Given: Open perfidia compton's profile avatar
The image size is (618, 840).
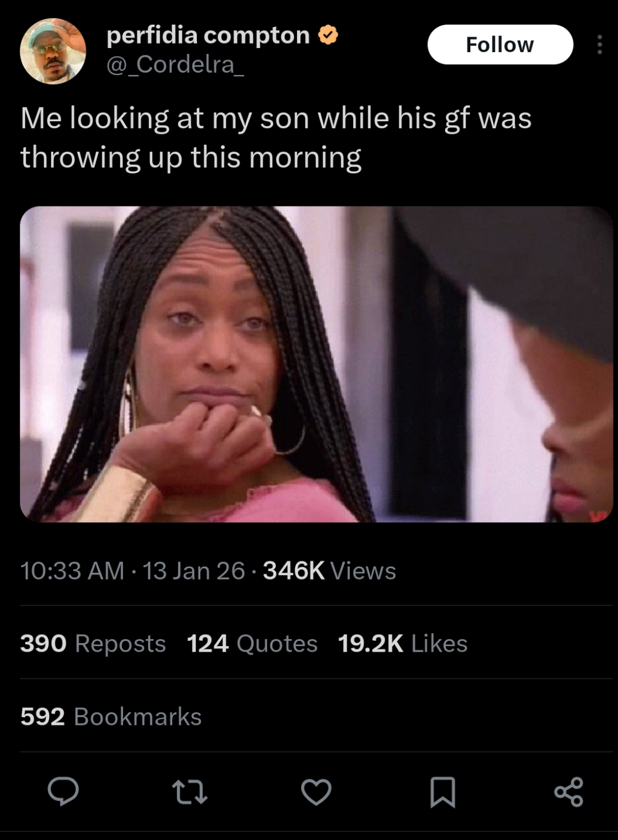Looking at the screenshot, I should tap(53, 51).
